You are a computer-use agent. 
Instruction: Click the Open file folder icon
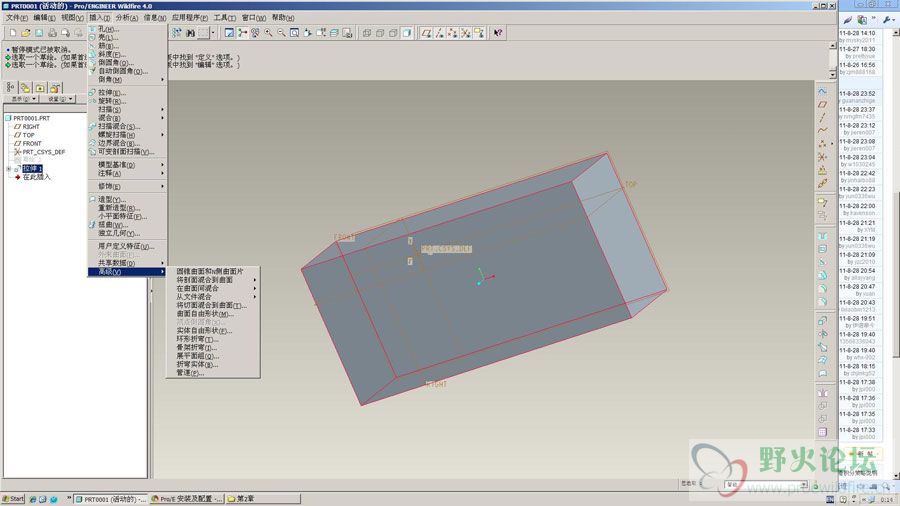(26, 33)
